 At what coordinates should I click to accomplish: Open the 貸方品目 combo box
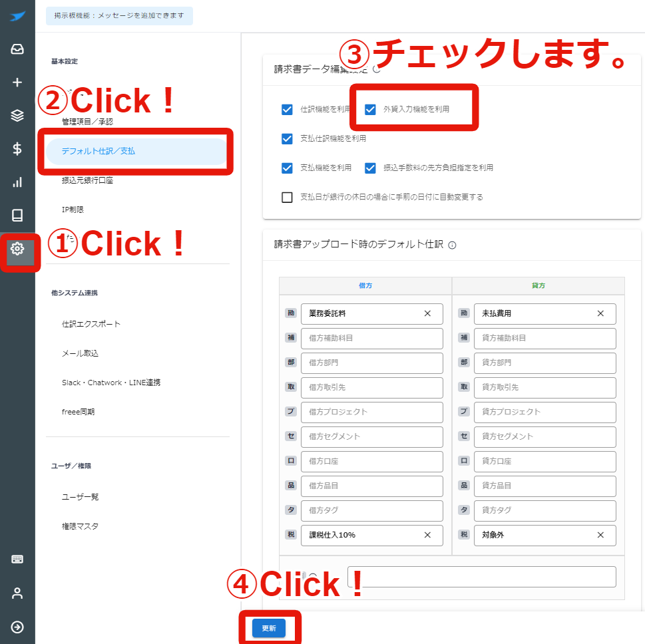tap(545, 486)
